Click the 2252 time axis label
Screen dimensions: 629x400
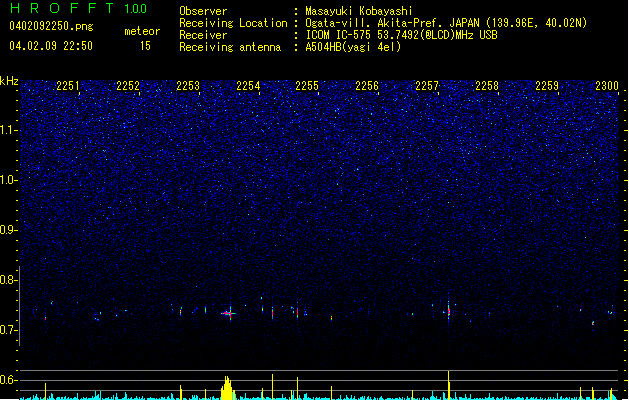tap(128, 86)
